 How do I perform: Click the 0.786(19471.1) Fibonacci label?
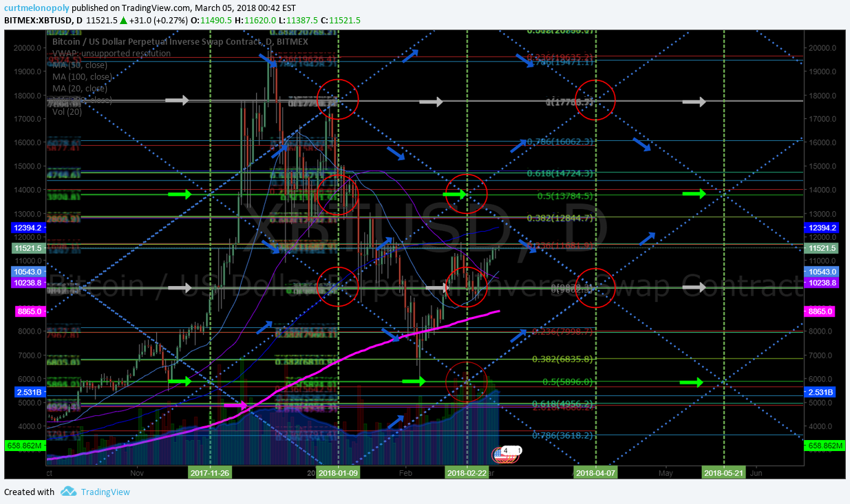click(560, 62)
